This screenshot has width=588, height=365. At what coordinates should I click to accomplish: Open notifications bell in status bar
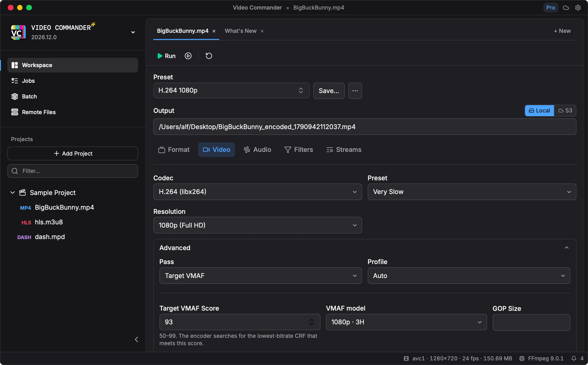click(574, 358)
